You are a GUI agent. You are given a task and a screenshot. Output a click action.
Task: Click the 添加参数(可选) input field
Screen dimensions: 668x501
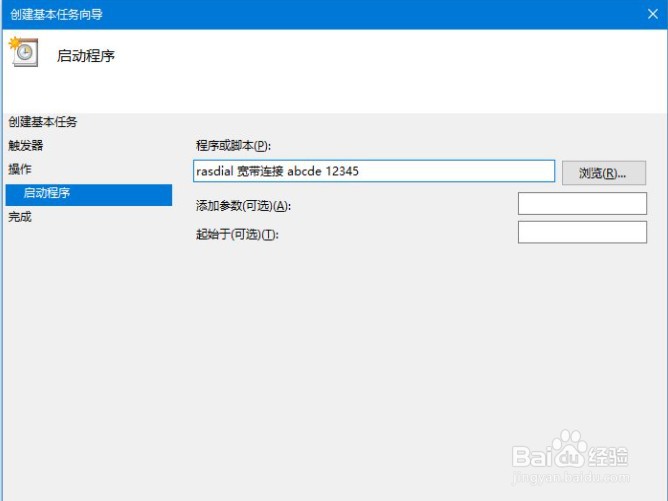pos(582,204)
